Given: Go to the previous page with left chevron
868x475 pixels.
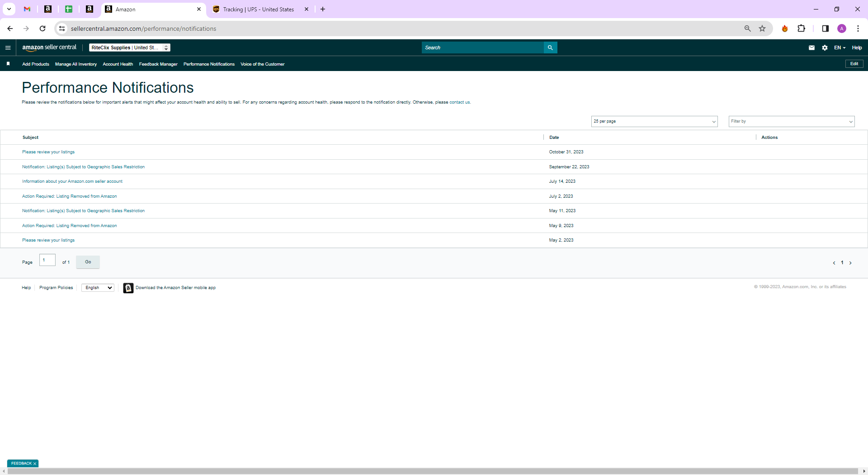Looking at the screenshot, I should point(834,263).
